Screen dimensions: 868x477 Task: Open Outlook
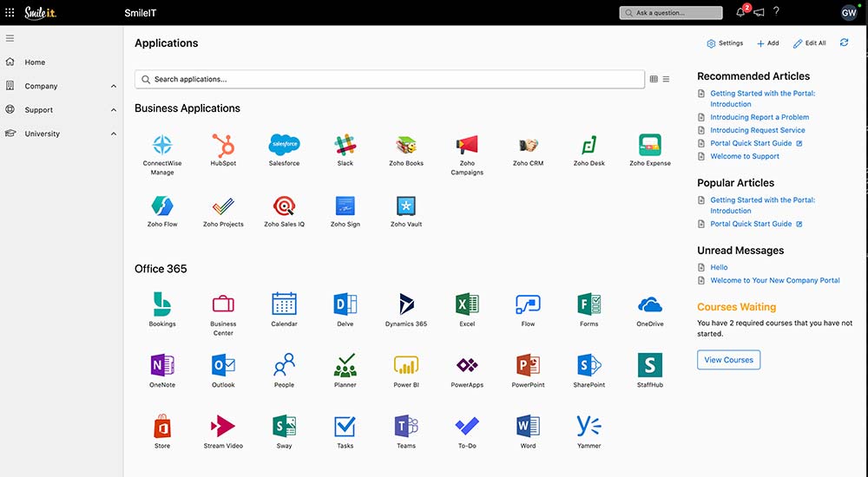tap(223, 365)
